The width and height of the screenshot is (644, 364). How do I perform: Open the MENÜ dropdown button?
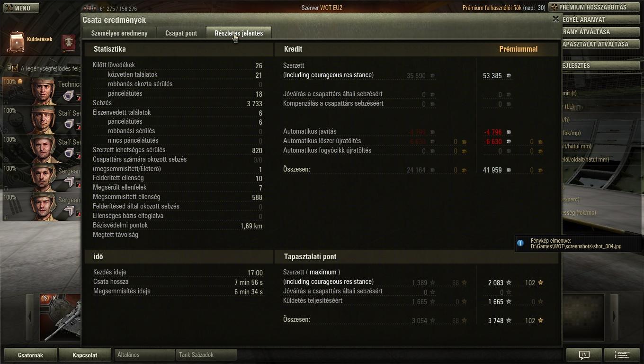[20, 8]
